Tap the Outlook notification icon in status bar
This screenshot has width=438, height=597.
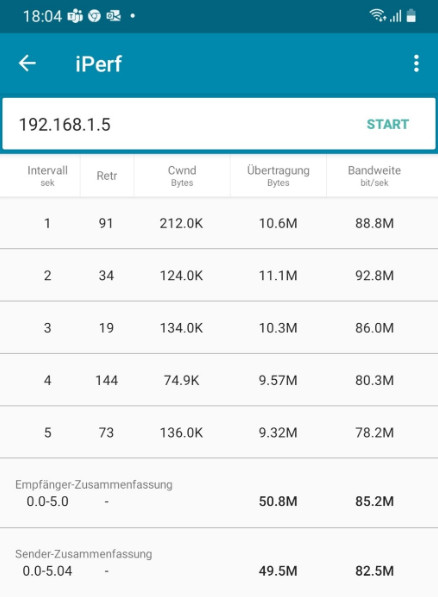(x=113, y=16)
